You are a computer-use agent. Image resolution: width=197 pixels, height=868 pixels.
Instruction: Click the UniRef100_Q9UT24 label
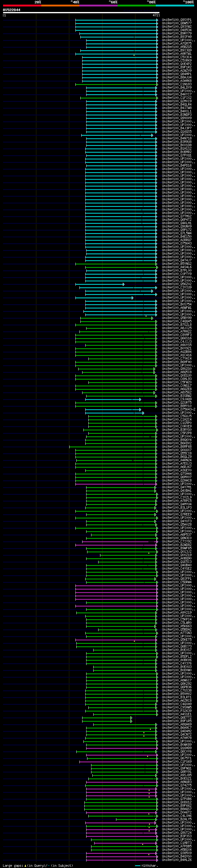click(176, 833)
